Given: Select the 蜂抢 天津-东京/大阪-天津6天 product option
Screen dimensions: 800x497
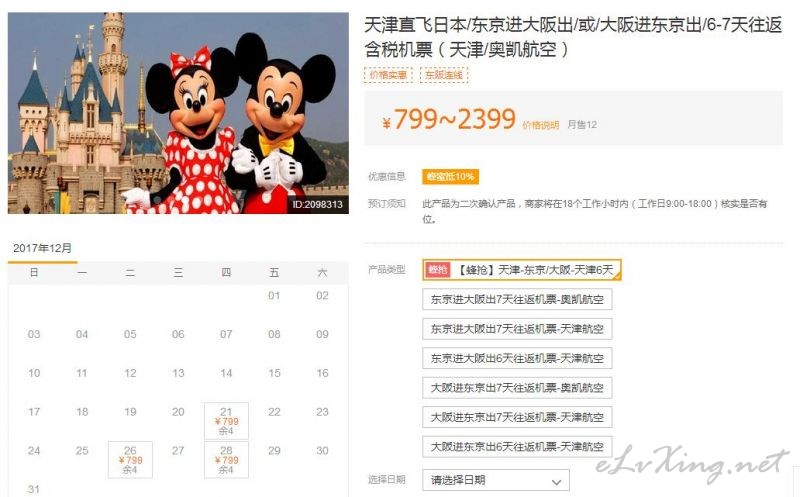Looking at the screenshot, I should (522, 270).
